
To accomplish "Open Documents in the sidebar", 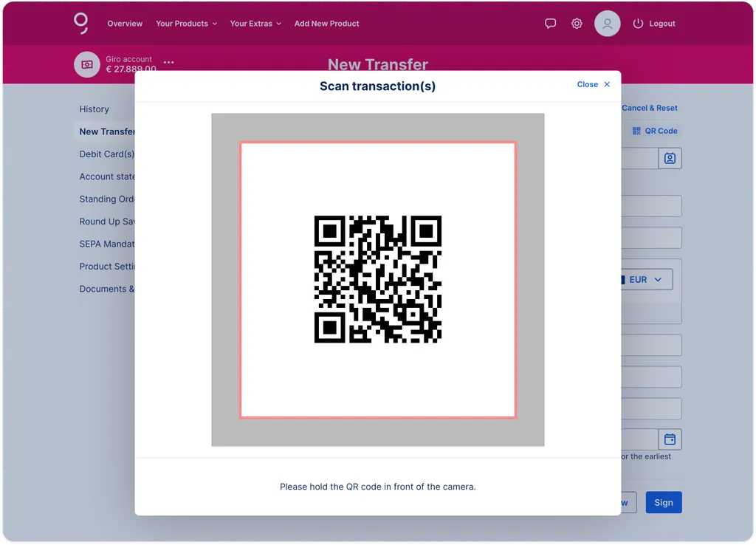I will (x=106, y=289).
